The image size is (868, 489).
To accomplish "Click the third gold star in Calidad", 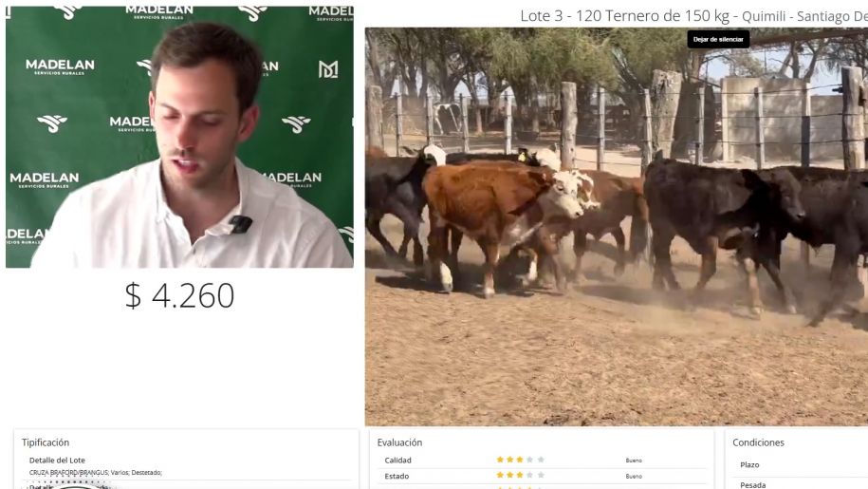I will (520, 460).
